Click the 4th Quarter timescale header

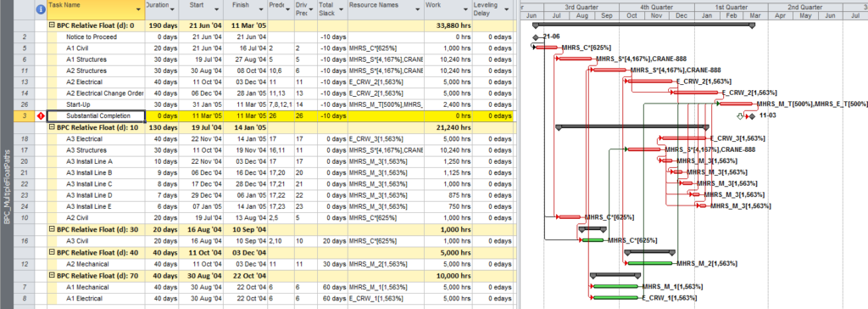coord(657,7)
